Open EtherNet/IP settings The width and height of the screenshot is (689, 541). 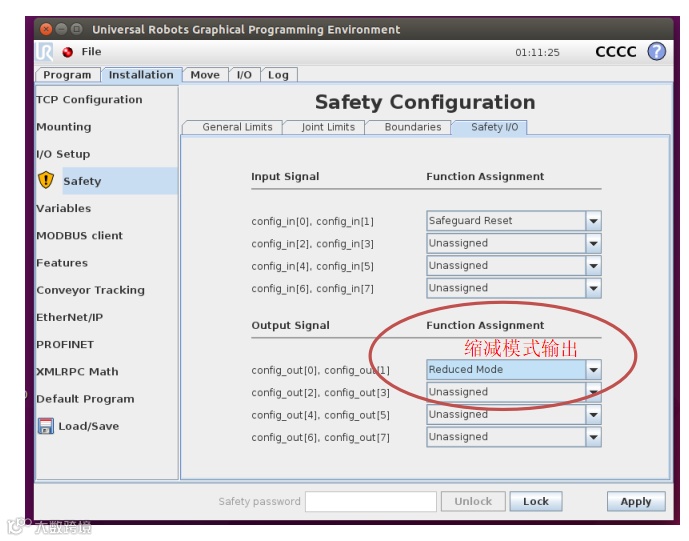pyautogui.click(x=69, y=317)
